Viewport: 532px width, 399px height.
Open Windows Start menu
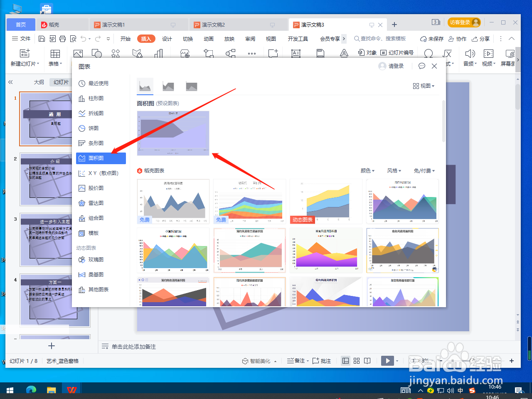coord(10,391)
